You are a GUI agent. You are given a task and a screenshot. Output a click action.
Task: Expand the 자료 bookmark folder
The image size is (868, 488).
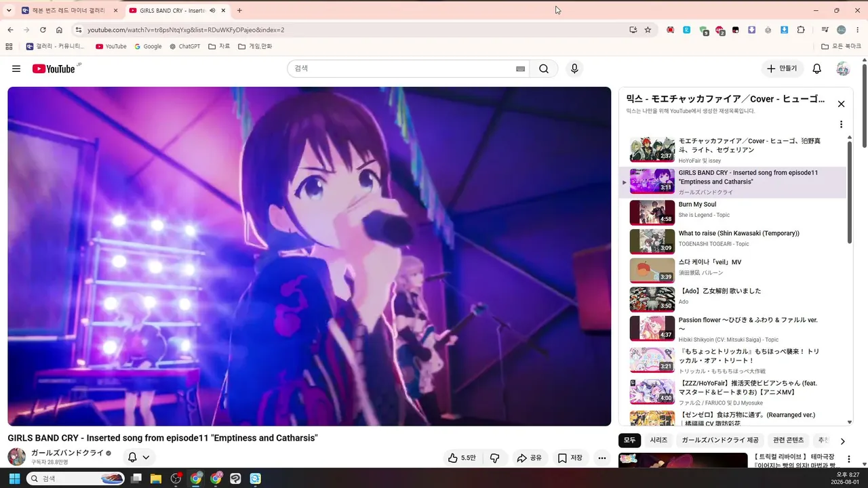point(219,46)
